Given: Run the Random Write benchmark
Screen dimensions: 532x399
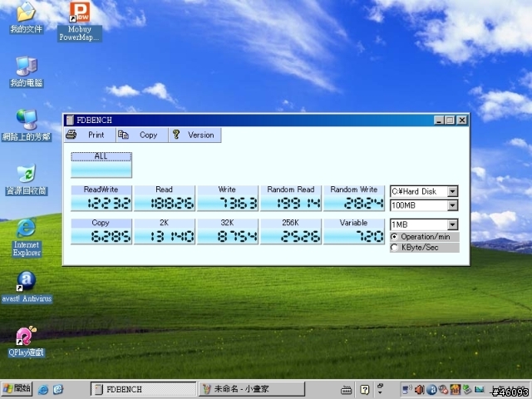Looking at the screenshot, I should click(x=354, y=198).
